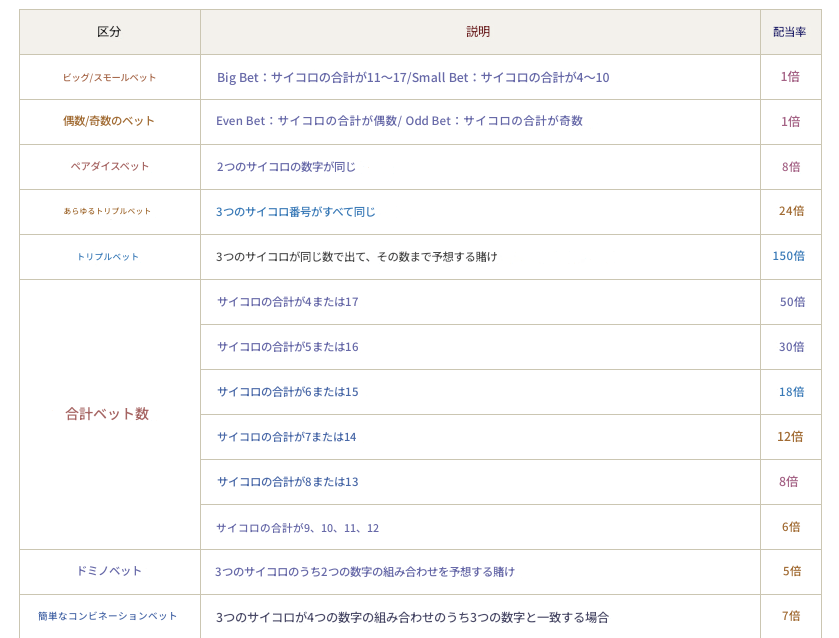This screenshot has height=638, width=839.
Task: Click the Even Bet/Odd Bet description
Action: click(x=399, y=121)
